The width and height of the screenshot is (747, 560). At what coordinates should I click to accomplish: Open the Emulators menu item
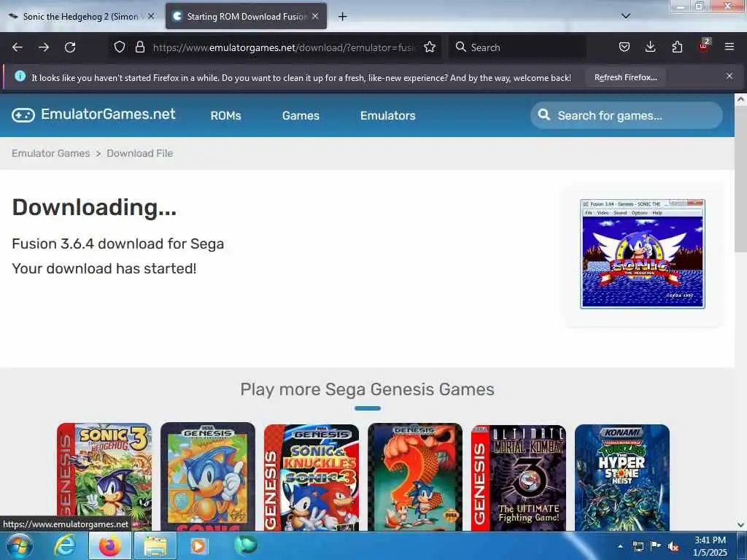pos(388,116)
